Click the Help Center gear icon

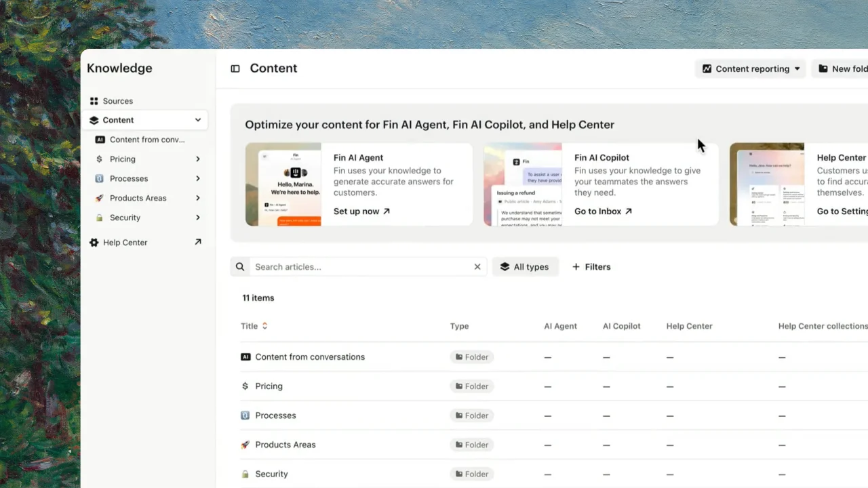point(94,243)
